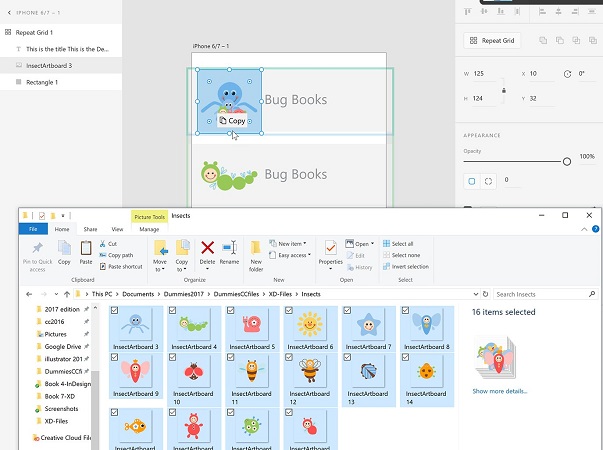Click the Opacity slider handle

point(567,161)
